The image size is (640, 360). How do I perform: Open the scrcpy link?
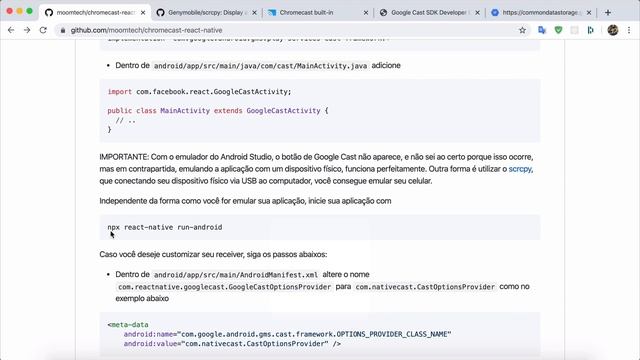520,169
